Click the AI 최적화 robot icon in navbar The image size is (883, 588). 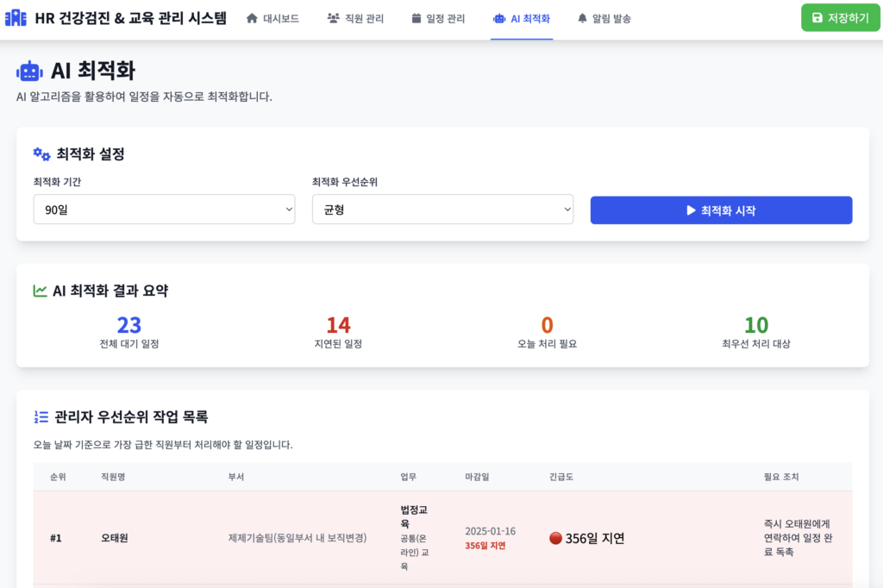(498, 18)
